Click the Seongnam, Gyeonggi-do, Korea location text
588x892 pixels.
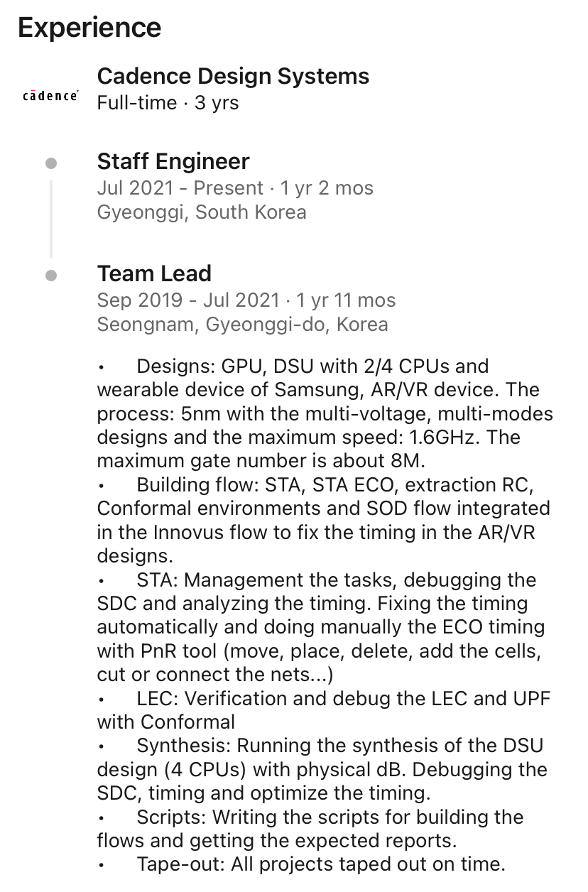[242, 325]
